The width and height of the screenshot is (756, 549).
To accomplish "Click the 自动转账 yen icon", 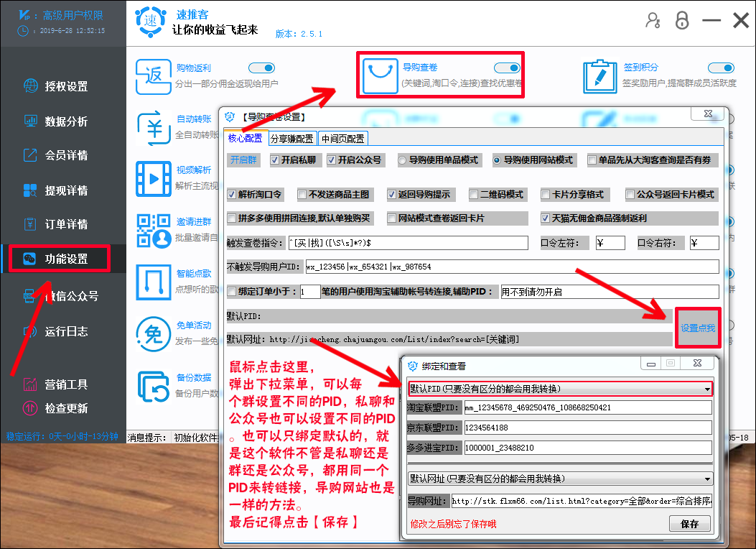I will point(154,128).
